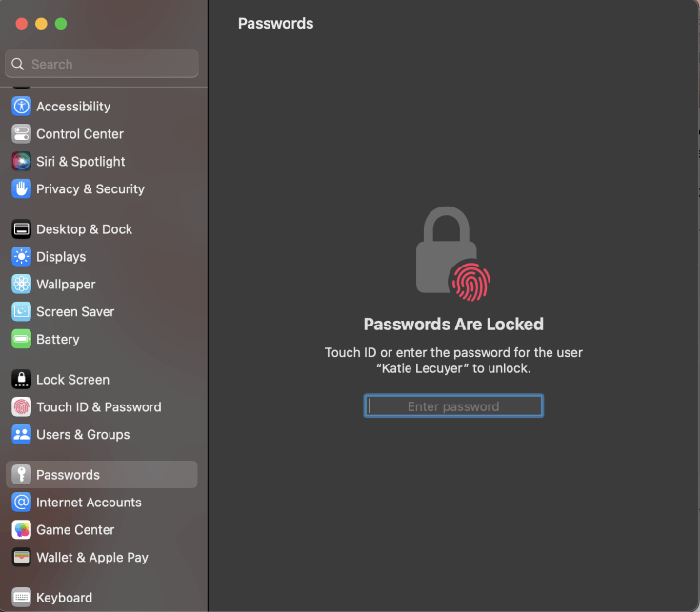Click the Game Center colorful icon

(21, 530)
